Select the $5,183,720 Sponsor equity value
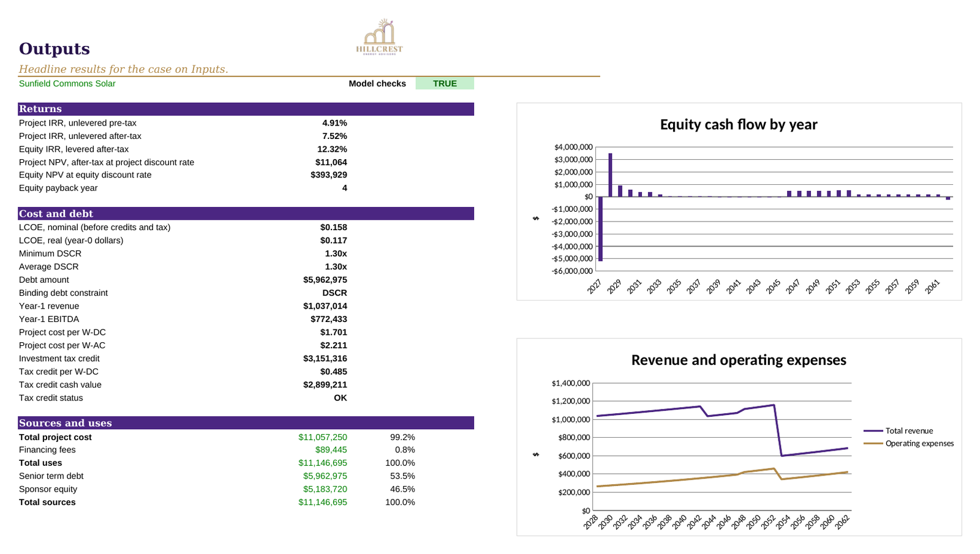The image size is (980, 554). click(x=325, y=489)
